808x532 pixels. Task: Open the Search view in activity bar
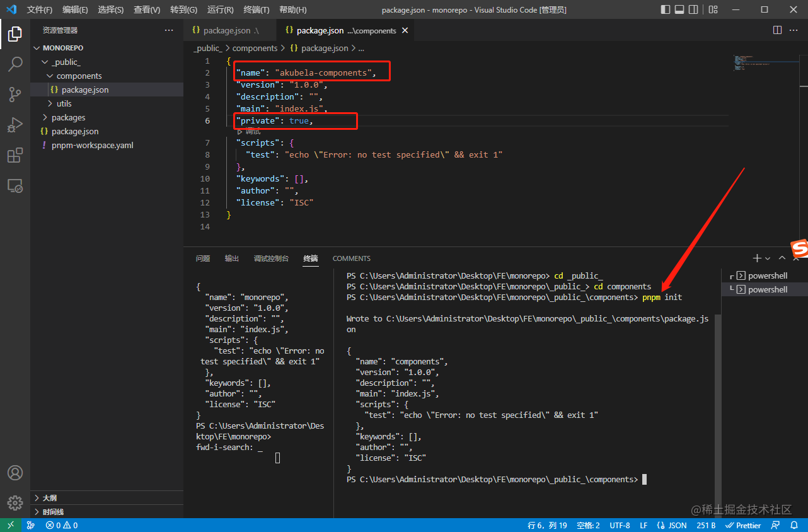(15, 64)
